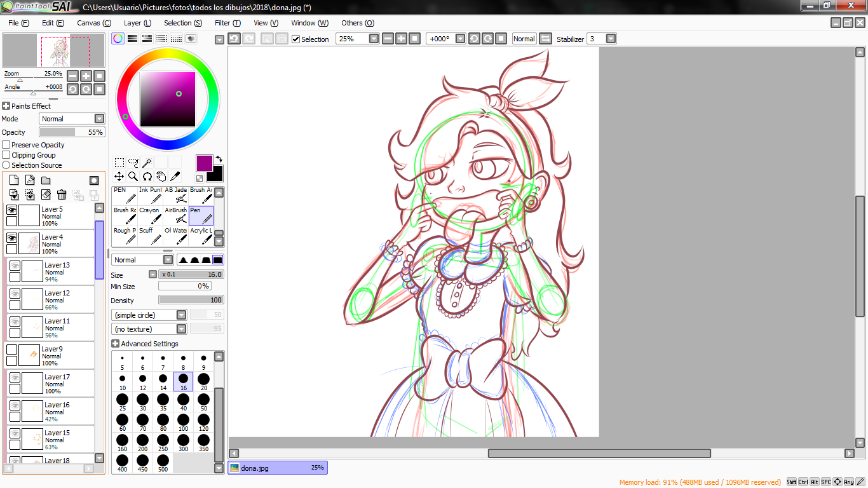This screenshot has height=488, width=868.
Task: Toggle visibility of Layer13
Action: coord(15,266)
